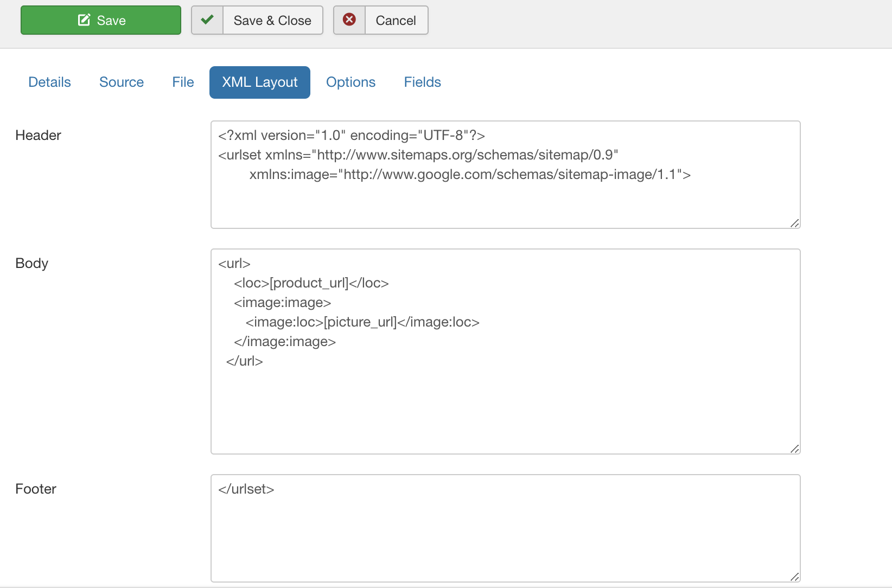This screenshot has width=892, height=588.
Task: Click the closing </image:image> line
Action: tap(285, 342)
